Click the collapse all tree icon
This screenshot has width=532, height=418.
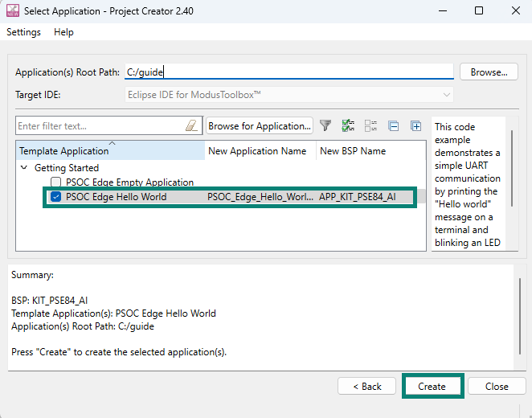(x=393, y=126)
